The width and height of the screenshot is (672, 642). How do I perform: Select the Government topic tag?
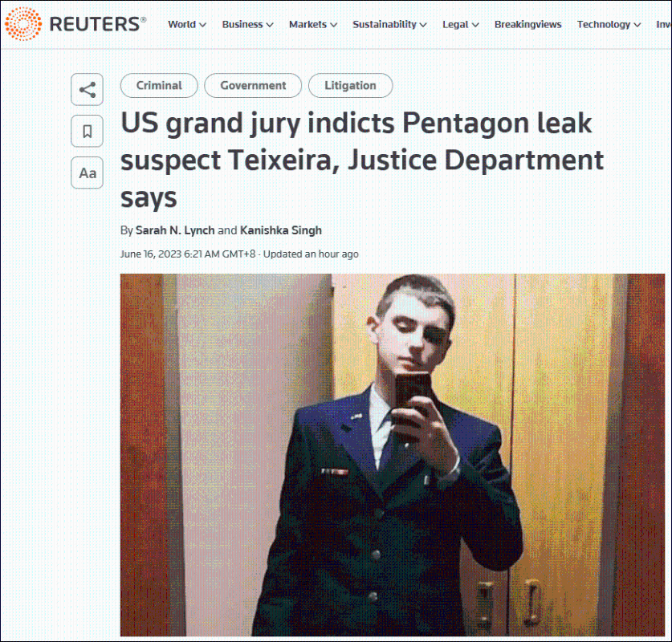click(253, 85)
